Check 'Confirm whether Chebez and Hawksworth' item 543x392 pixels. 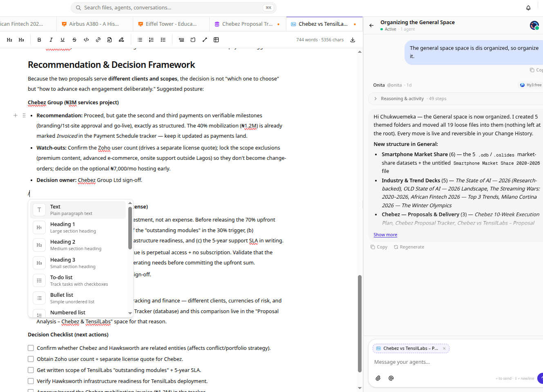[31, 348]
